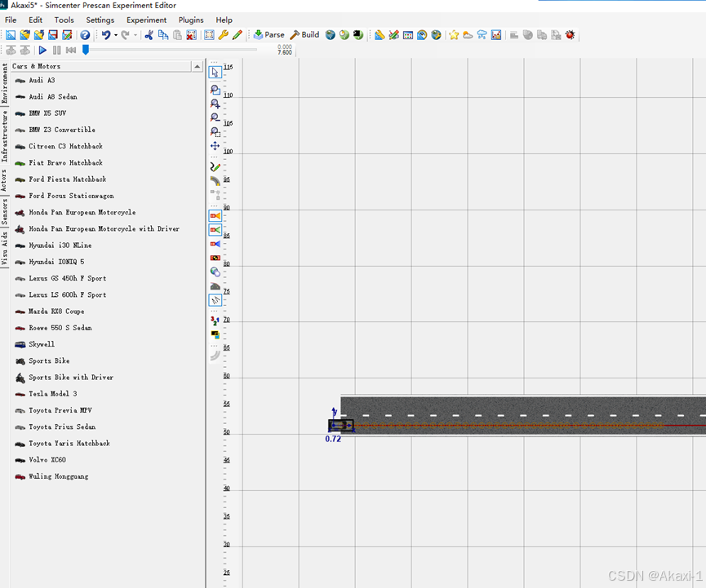Click the zoom in magnifier tool
The image size is (706, 588).
click(x=215, y=104)
